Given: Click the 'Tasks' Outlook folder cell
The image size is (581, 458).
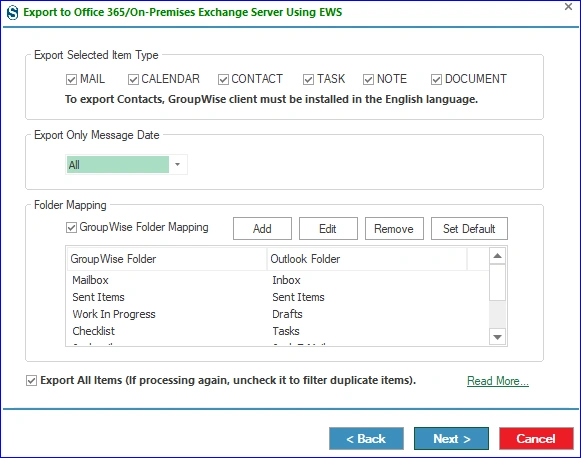Looking at the screenshot, I should click(x=286, y=331).
